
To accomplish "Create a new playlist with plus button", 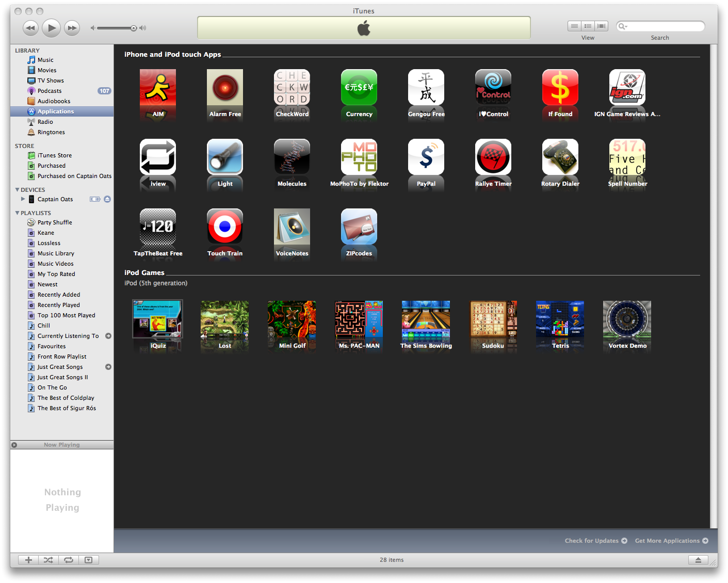I will point(28,560).
